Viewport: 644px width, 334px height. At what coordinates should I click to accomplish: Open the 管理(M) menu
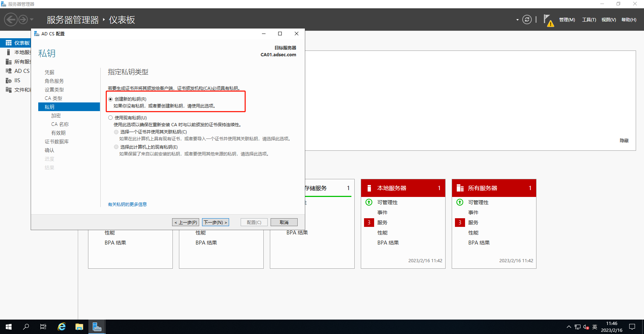[x=567, y=20]
